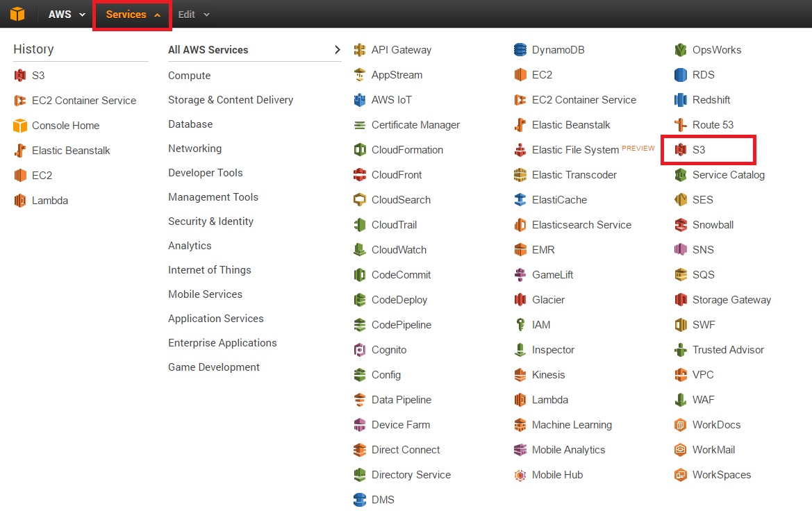Click Elastic Beanstalk icon in History
Screen dimensions: 812x520
(x=19, y=151)
